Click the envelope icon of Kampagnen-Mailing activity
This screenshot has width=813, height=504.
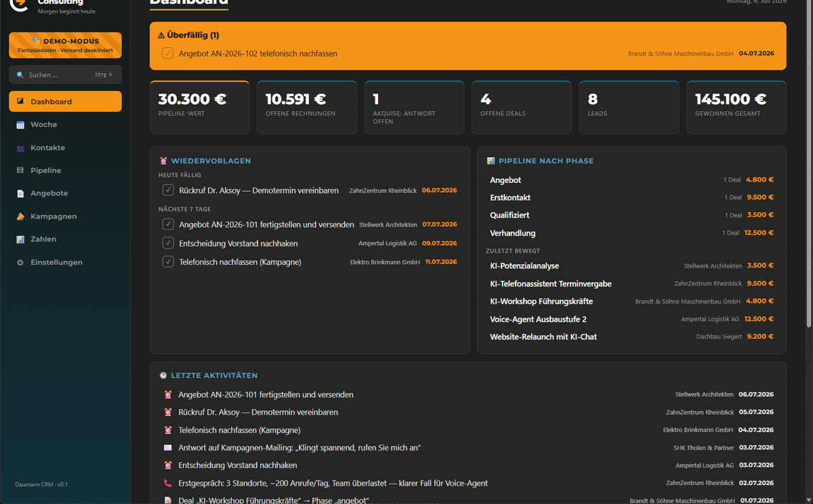pos(168,448)
